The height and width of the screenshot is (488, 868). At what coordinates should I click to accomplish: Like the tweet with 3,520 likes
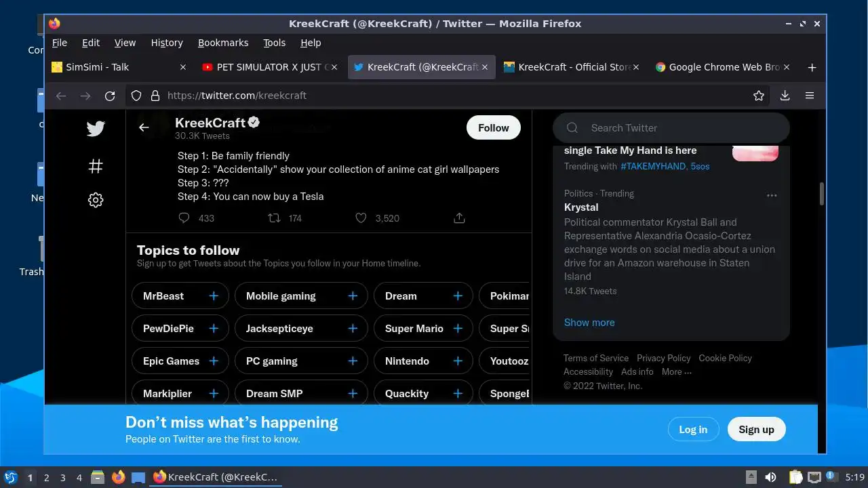[x=361, y=218]
